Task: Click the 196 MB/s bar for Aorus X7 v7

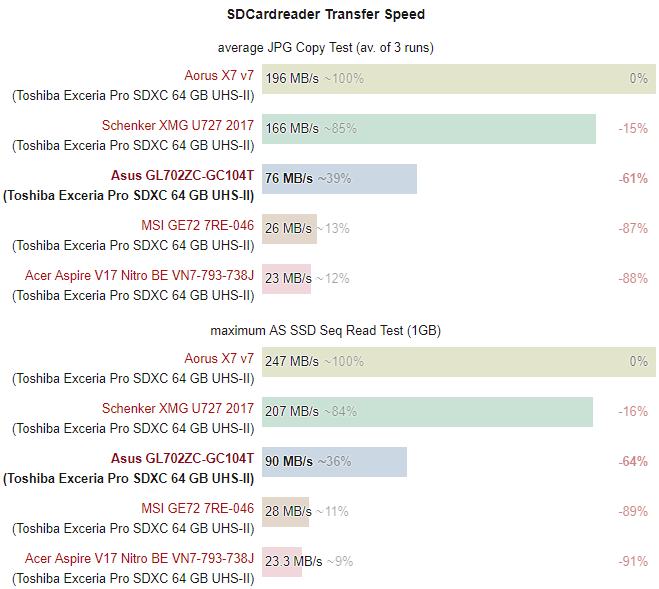Action: click(x=459, y=79)
